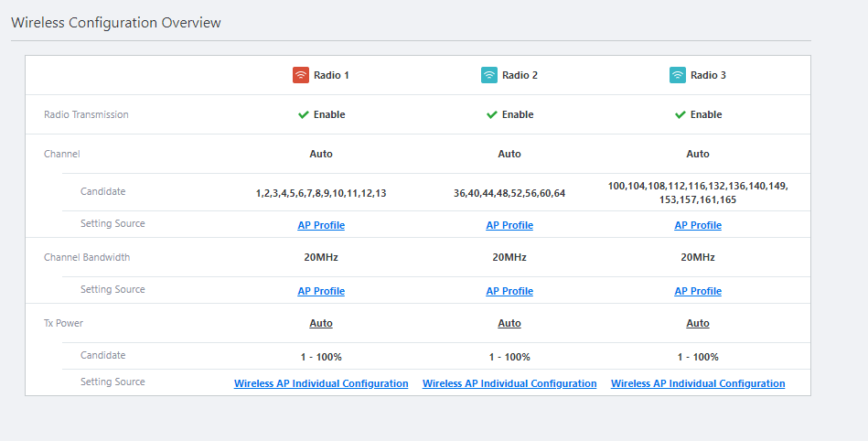This screenshot has height=441, width=868.
Task: Click Radio 3 channel candidate list text
Action: coord(698,192)
